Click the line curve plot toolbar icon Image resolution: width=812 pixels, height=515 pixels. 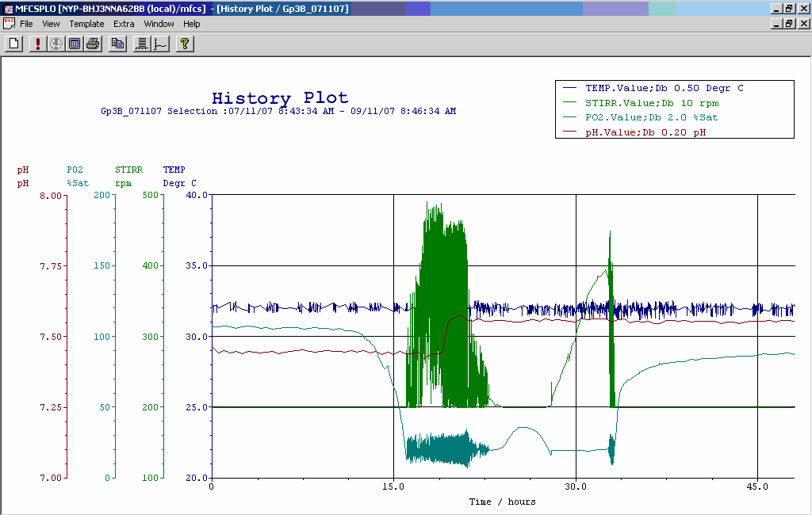[x=159, y=44]
